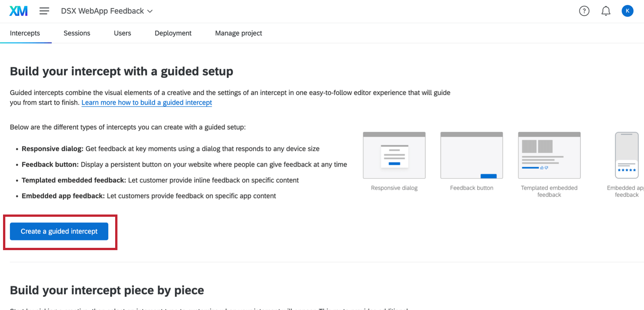The image size is (644, 310).
Task: Click the Responsive dialog caption label
Action: [x=394, y=188]
